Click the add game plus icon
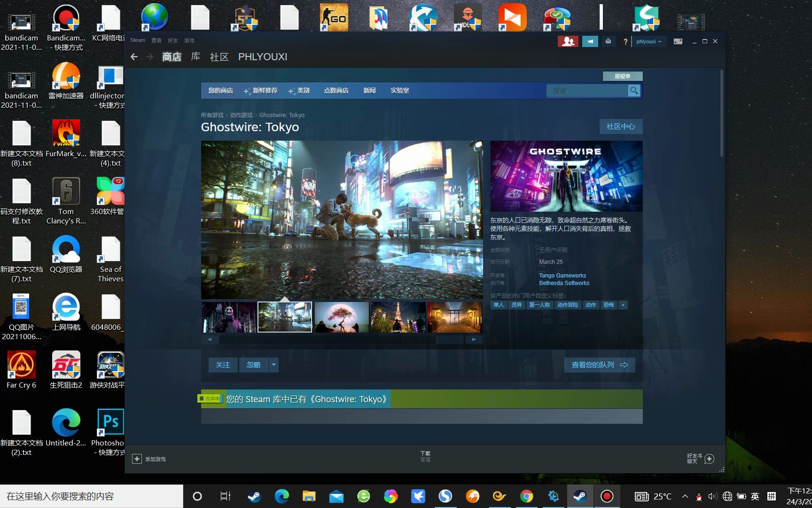 [137, 459]
